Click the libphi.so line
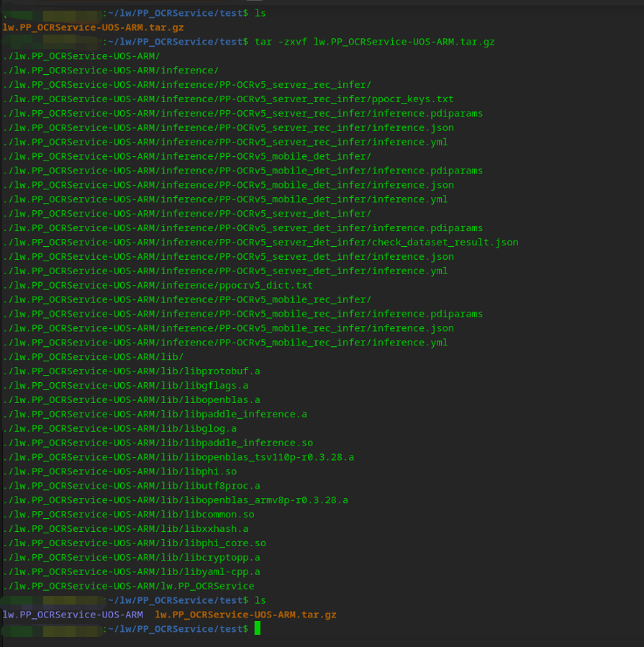This screenshot has width=644, height=647. [119, 471]
